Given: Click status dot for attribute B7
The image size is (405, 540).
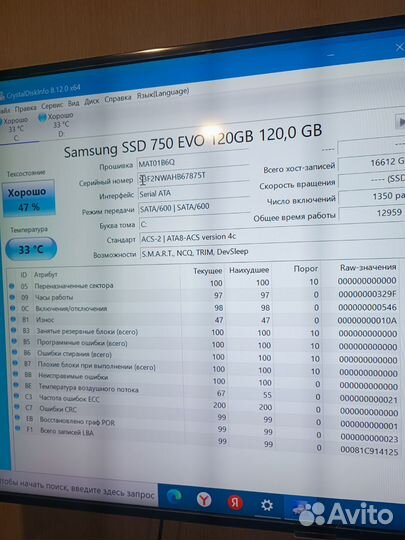Looking at the screenshot, I should pyautogui.click(x=15, y=363).
